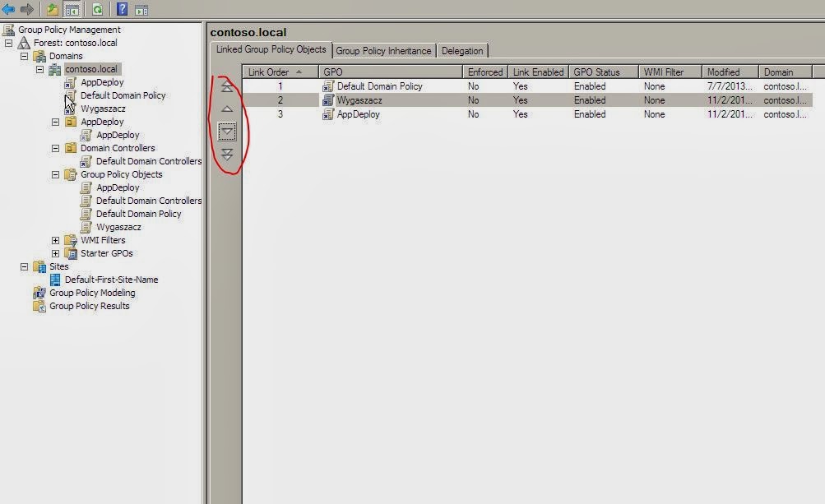Select Wygaszacz under Group Policy Objects
825x504 pixels.
118,227
